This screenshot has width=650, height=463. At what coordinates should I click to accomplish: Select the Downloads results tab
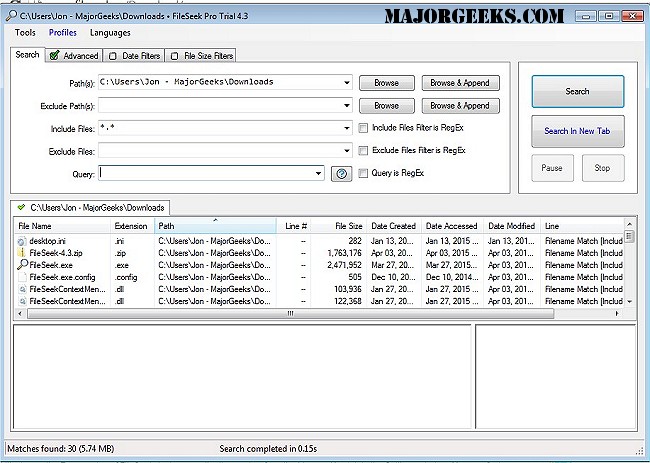(x=90, y=207)
